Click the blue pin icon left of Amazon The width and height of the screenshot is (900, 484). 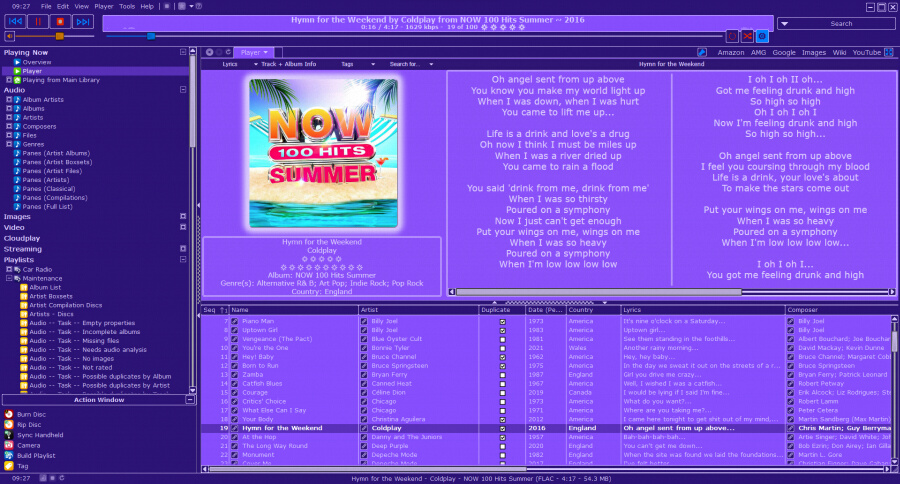click(x=701, y=52)
